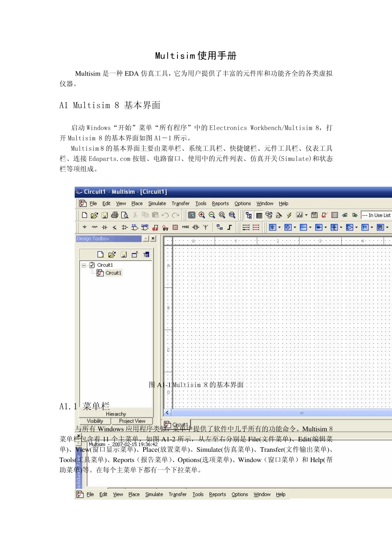Viewport: 392px width, 555px height.
Task: Click the Place Bus icon
Action: point(229,227)
